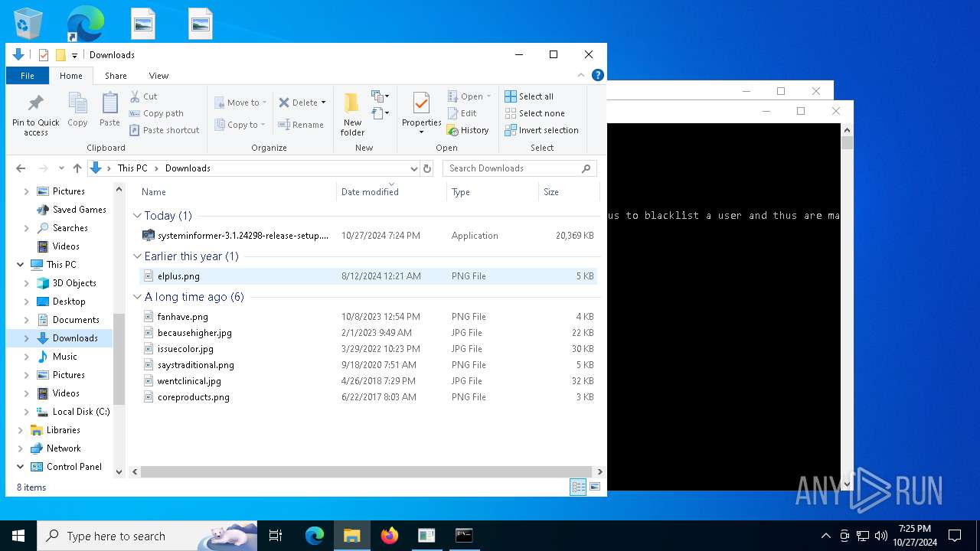
Task: Collapse the Today (1) group
Action: point(138,216)
